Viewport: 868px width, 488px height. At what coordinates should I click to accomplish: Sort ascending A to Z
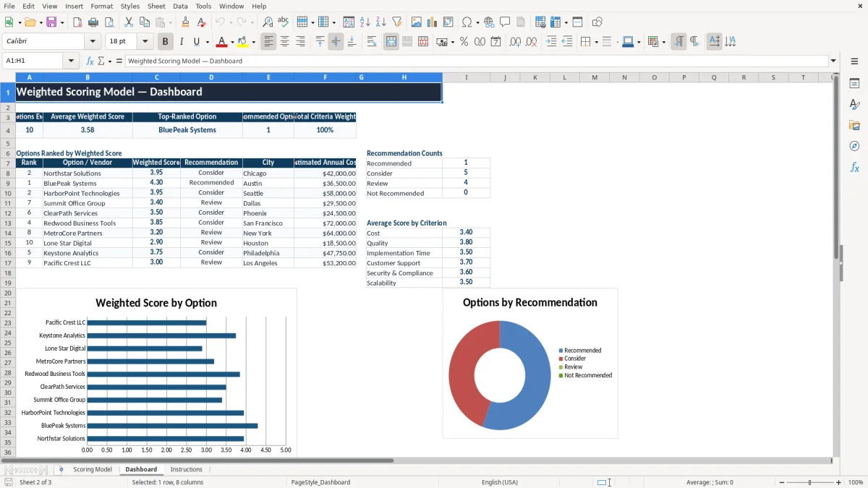click(x=365, y=22)
